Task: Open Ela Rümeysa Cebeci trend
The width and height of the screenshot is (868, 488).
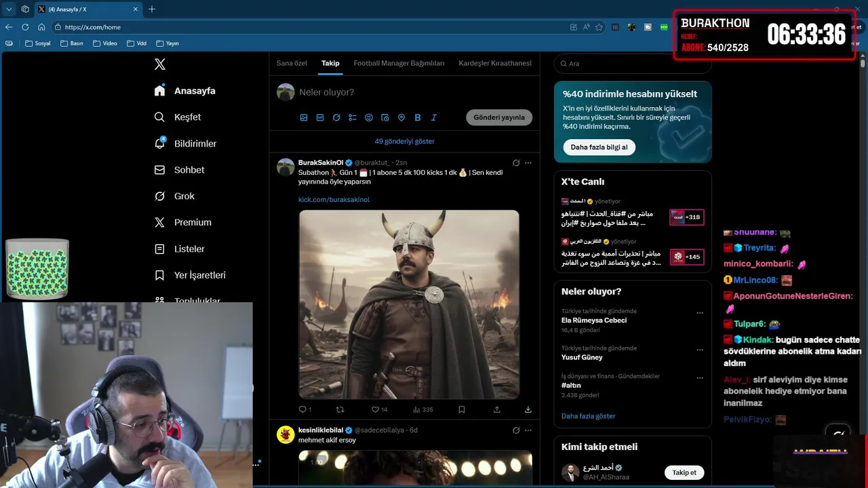Action: [x=594, y=320]
